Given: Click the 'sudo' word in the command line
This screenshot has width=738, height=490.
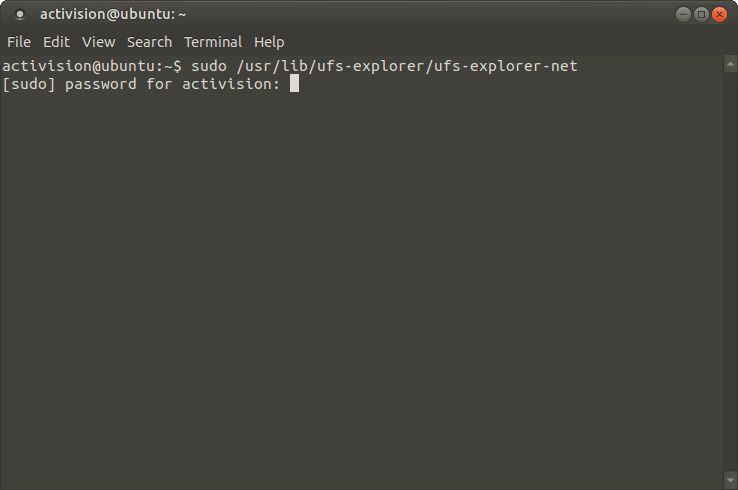Looking at the screenshot, I should [208, 66].
